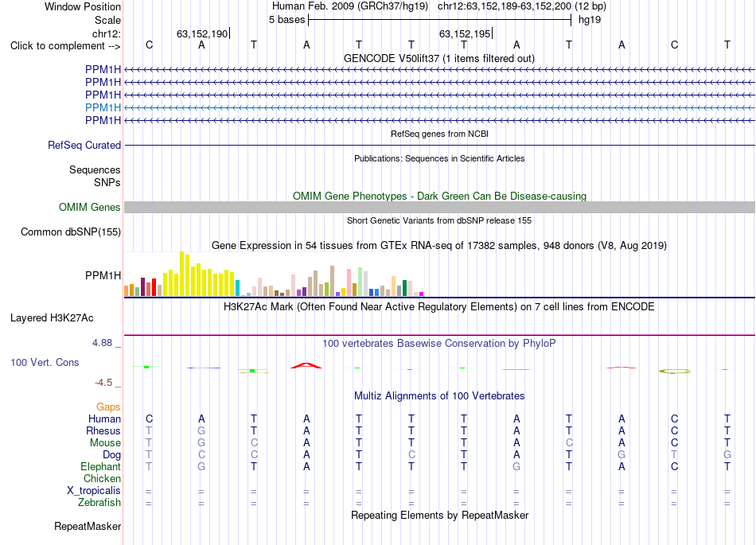
Task: Click the OMIM Genes label
Action: (x=90, y=207)
